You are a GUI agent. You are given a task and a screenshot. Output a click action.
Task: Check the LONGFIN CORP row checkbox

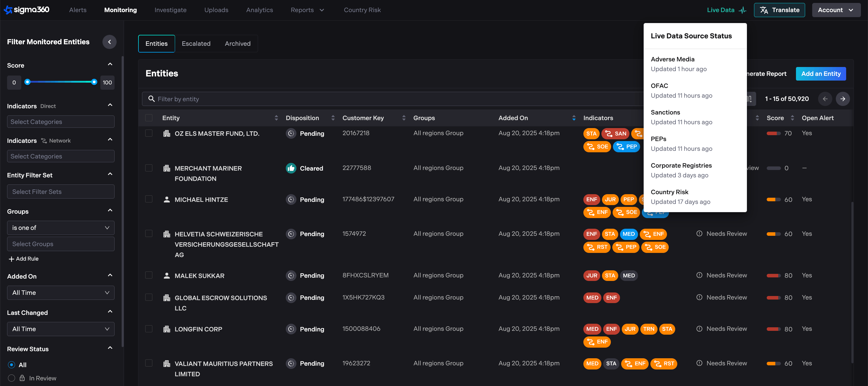pyautogui.click(x=149, y=329)
